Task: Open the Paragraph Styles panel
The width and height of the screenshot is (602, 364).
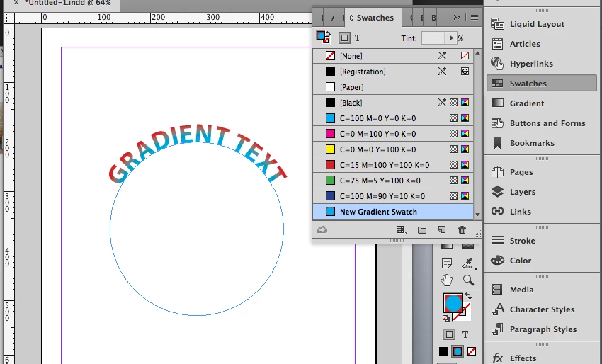Action: [x=542, y=329]
